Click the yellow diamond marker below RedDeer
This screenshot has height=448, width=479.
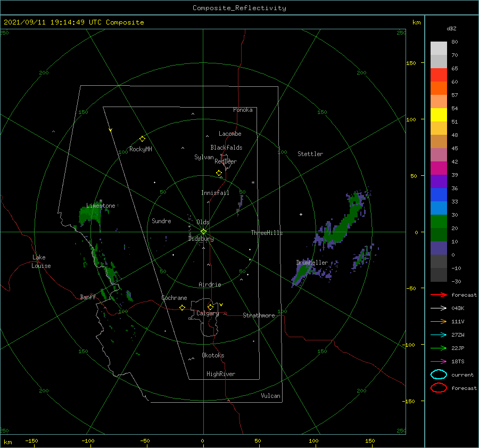coord(219,173)
